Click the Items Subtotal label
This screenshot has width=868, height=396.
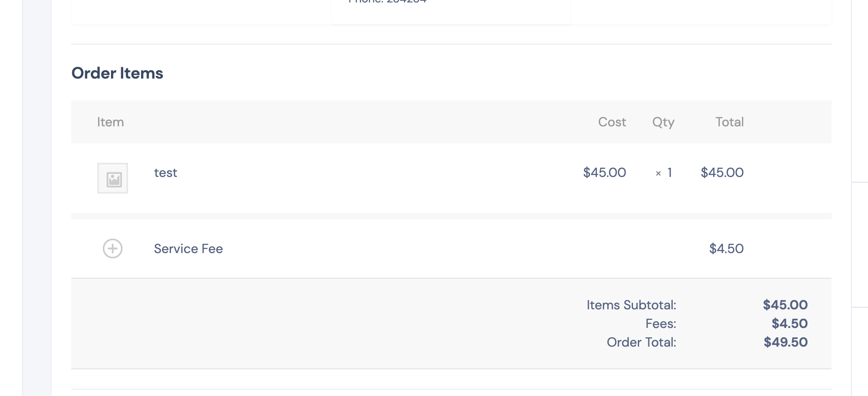[631, 305]
